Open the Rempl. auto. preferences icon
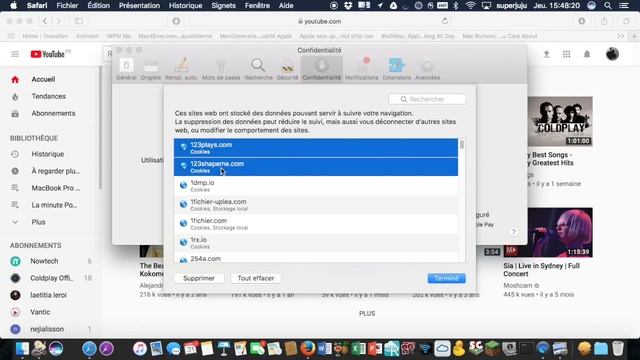The image size is (640, 360). [x=181, y=69]
